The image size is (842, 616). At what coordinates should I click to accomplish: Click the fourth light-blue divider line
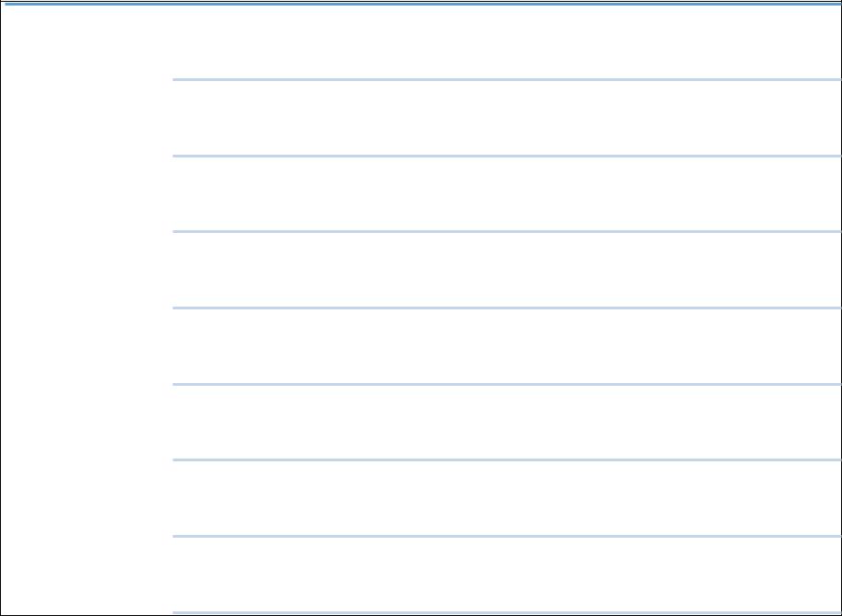(507, 308)
